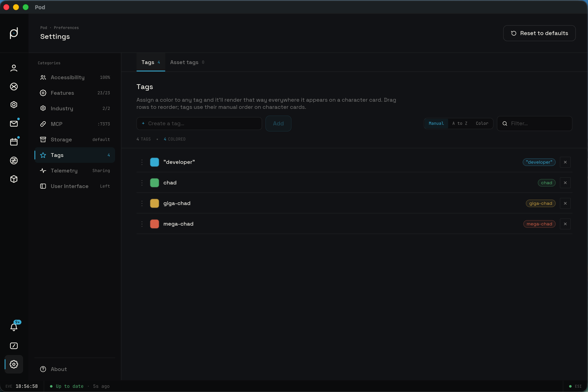Screen dimensions: 588x392
Task: Open the Characters person icon in sidebar
Action: click(x=14, y=68)
